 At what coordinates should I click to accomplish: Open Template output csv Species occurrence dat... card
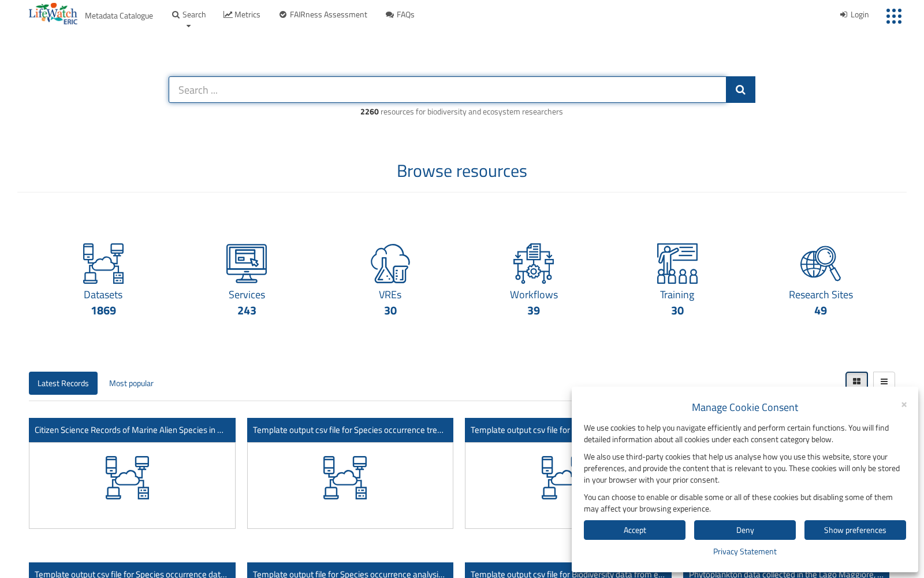click(132, 570)
